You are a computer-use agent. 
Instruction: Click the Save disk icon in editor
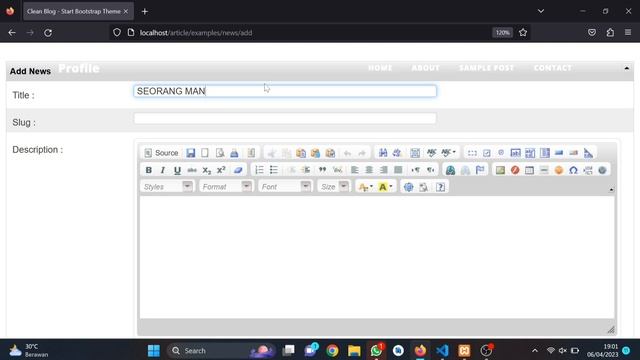[191, 153]
